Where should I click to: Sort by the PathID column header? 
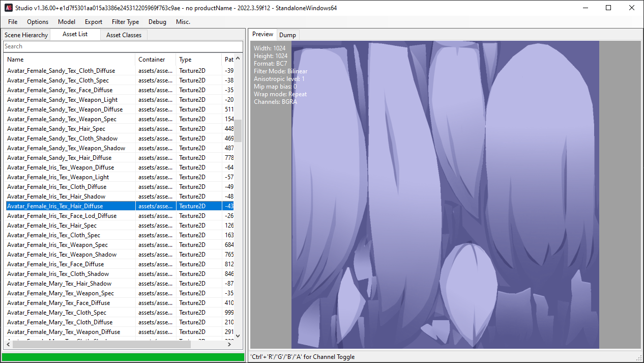click(228, 60)
